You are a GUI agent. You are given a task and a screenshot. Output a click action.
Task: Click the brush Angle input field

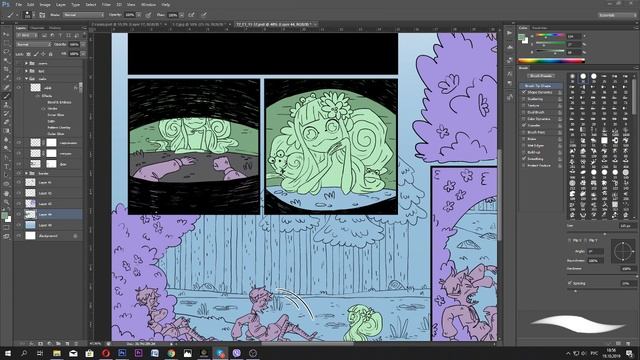[595, 251]
